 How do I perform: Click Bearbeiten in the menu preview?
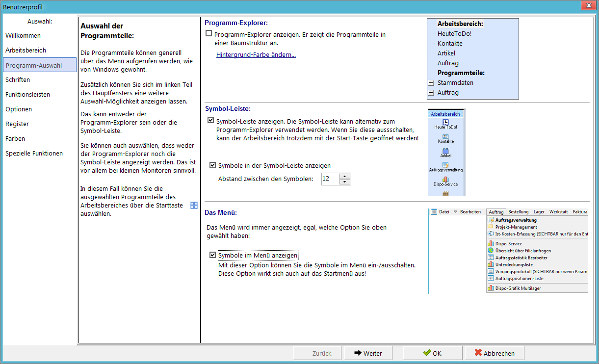pos(470,212)
